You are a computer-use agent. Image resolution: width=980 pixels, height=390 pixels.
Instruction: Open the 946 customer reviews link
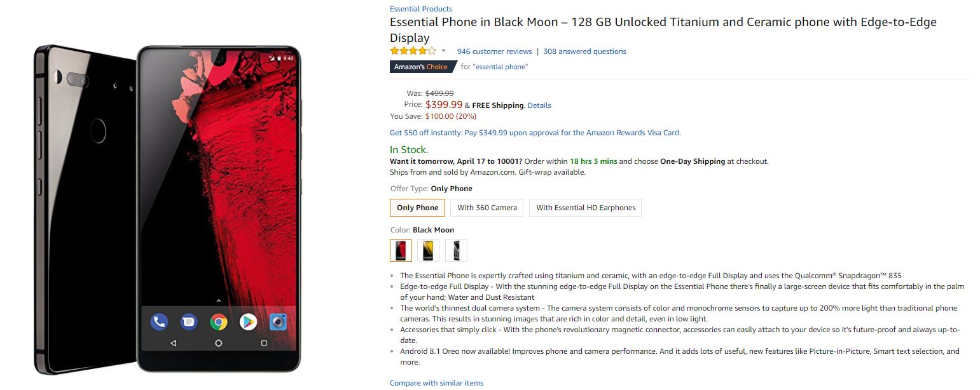(x=494, y=51)
